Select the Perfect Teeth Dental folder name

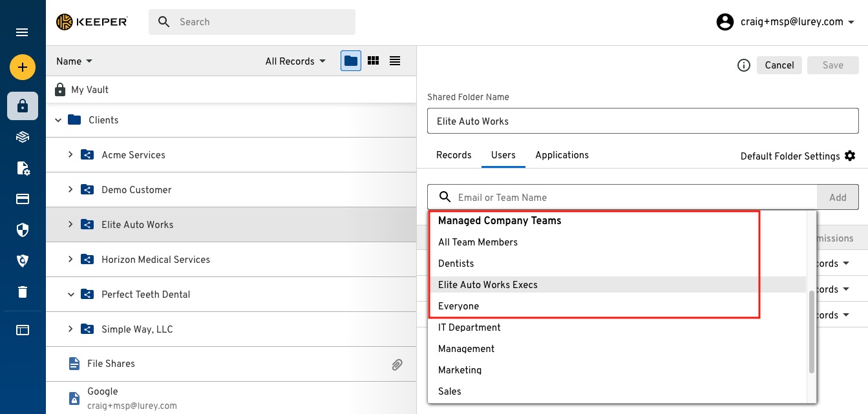tap(146, 295)
